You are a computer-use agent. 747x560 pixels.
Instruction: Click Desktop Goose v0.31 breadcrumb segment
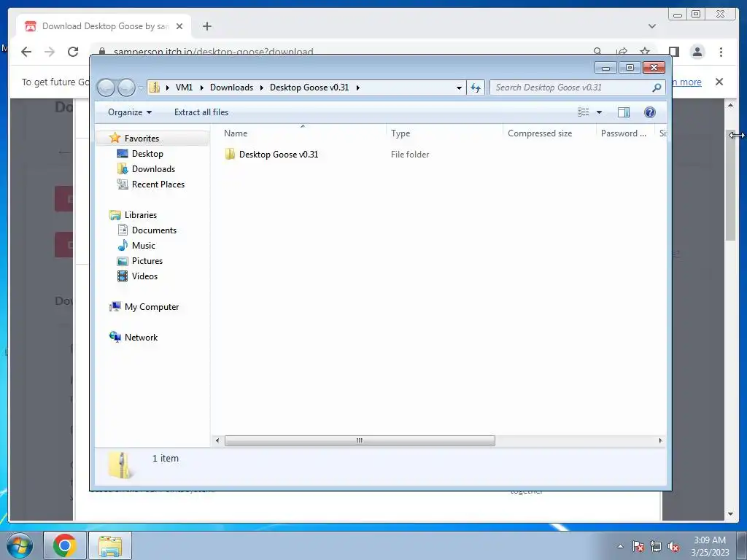click(309, 87)
